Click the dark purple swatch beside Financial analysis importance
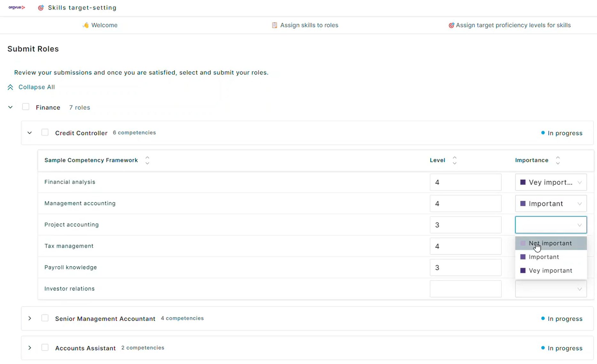The image size is (597, 364). coord(523,182)
